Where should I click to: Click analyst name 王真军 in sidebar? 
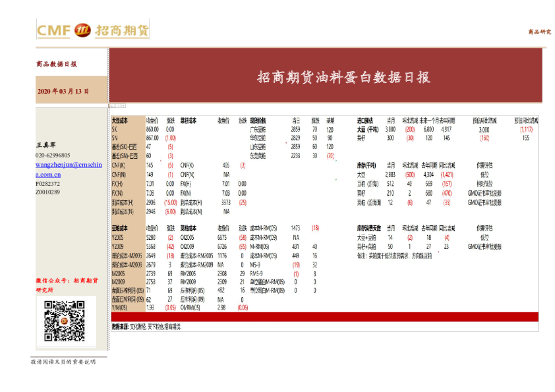pyautogui.click(x=45, y=146)
